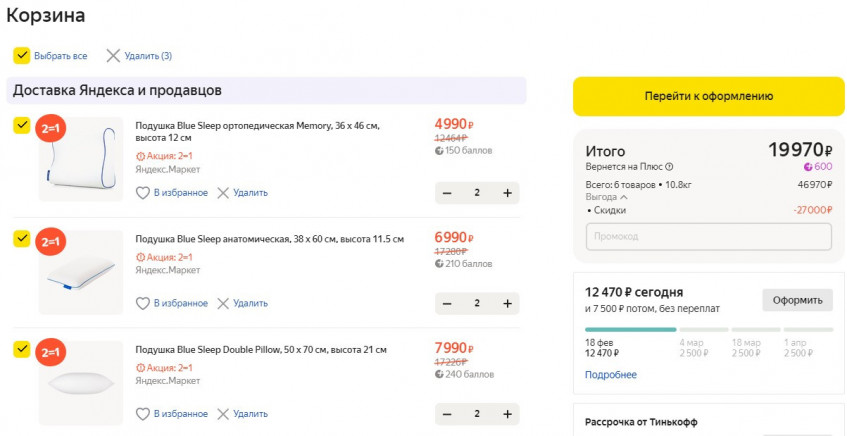Toggle the Выбрать все checkbox
Viewport: 847px width, 436px height.
pos(21,56)
